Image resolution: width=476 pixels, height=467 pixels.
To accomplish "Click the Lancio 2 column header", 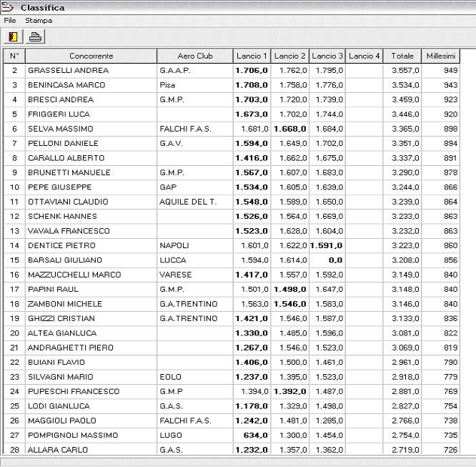I will coord(289,56).
